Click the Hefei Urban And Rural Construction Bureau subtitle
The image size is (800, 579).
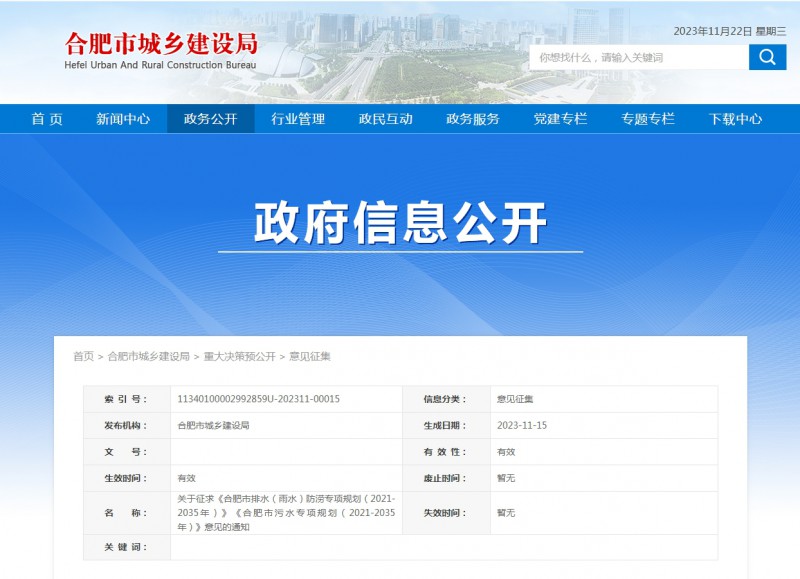[160, 65]
